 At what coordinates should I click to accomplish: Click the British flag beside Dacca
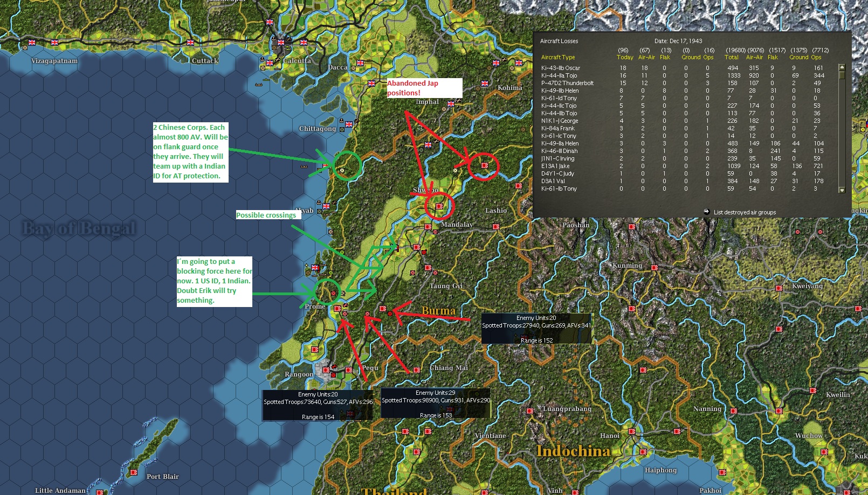pos(360,64)
